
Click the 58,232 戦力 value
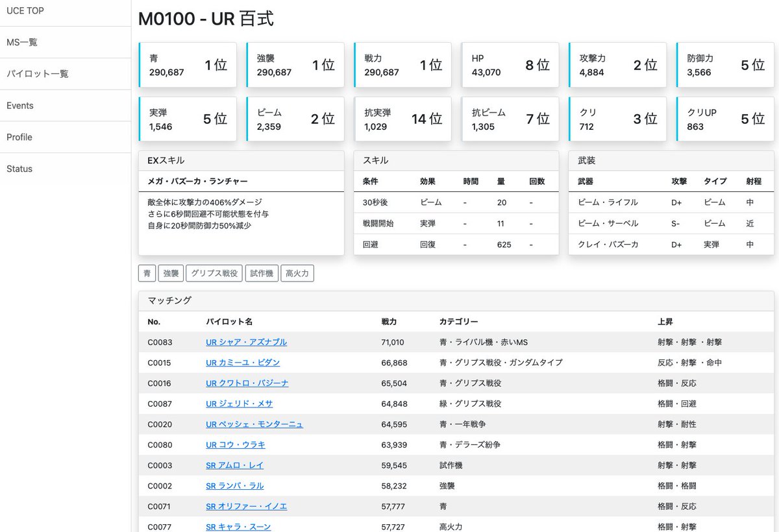tap(394, 486)
